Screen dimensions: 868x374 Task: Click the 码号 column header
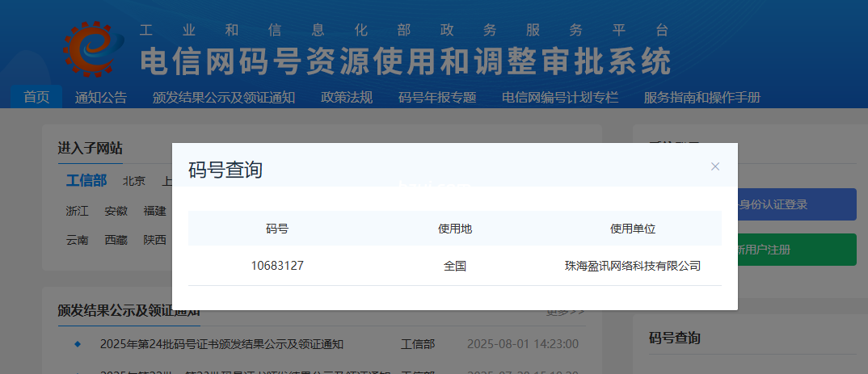click(x=276, y=229)
